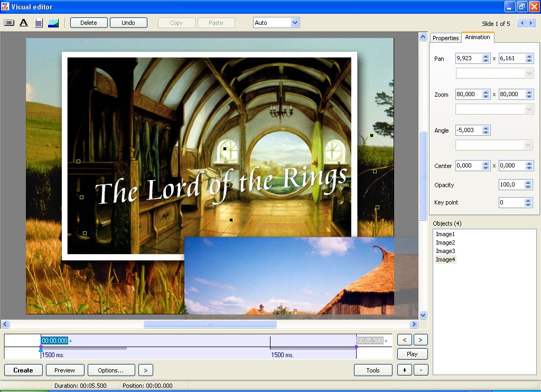
Task: Click the text block lines icon
Action: click(39, 23)
